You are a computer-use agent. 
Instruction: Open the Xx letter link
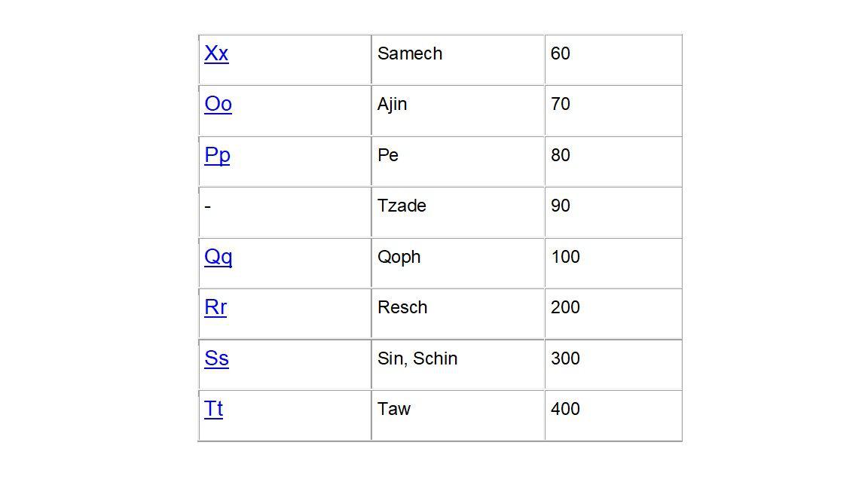pyautogui.click(x=216, y=53)
